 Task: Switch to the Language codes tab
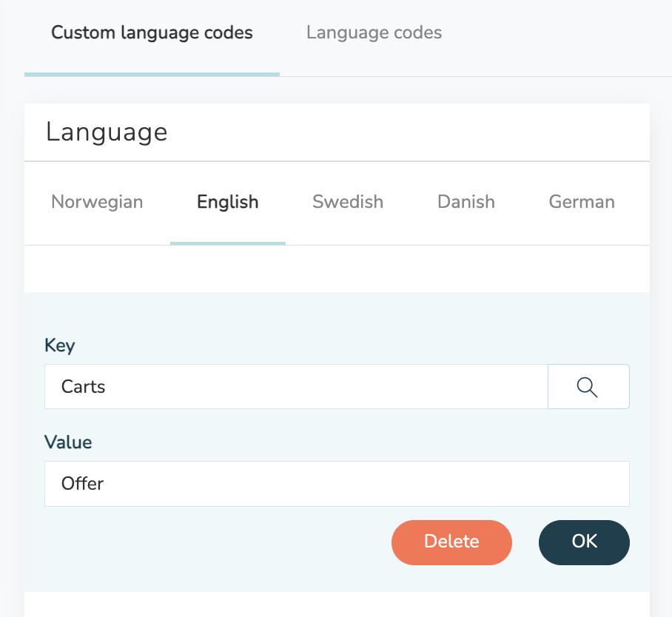point(374,33)
